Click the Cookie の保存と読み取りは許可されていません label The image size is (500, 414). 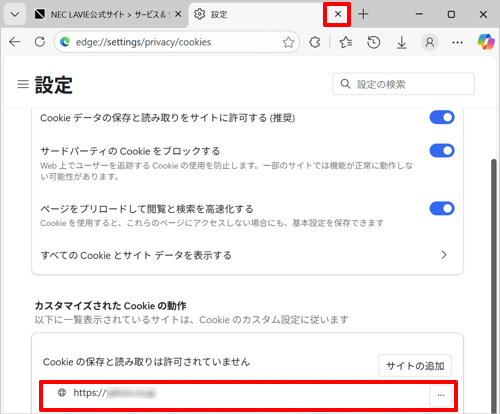(x=146, y=362)
